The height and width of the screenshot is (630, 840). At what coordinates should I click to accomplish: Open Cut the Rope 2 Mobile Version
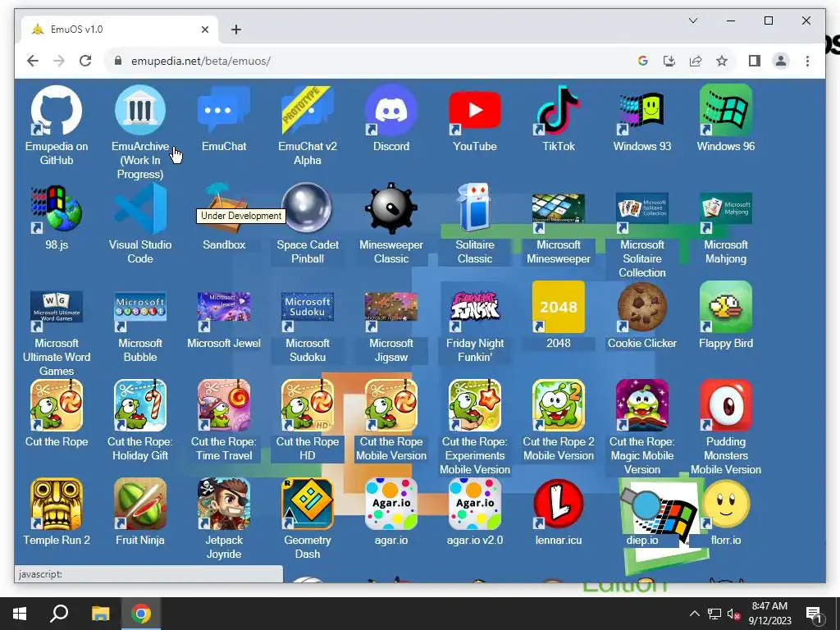click(558, 405)
